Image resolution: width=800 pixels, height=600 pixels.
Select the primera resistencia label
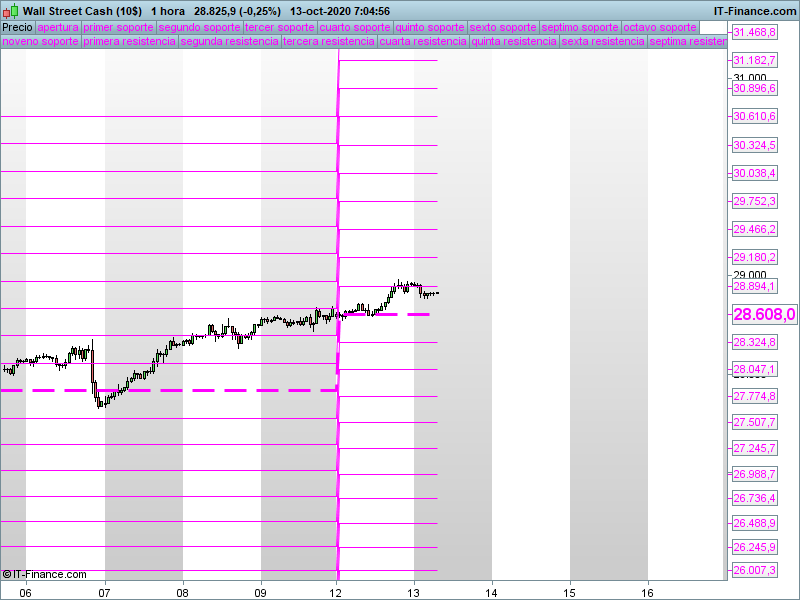130,41
